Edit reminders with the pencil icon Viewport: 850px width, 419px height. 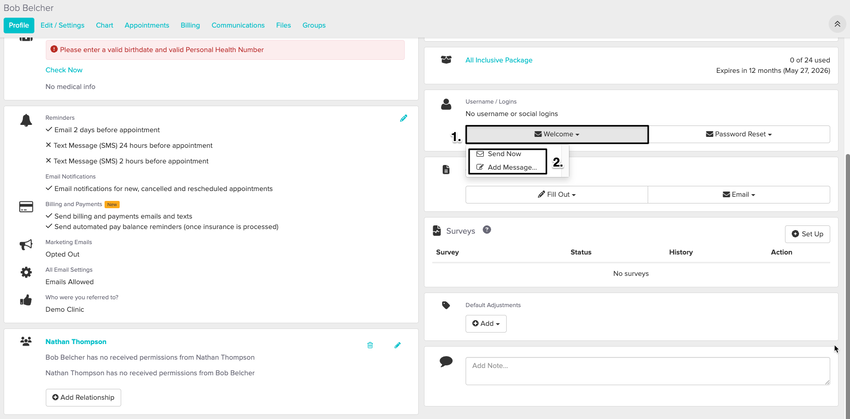403,118
